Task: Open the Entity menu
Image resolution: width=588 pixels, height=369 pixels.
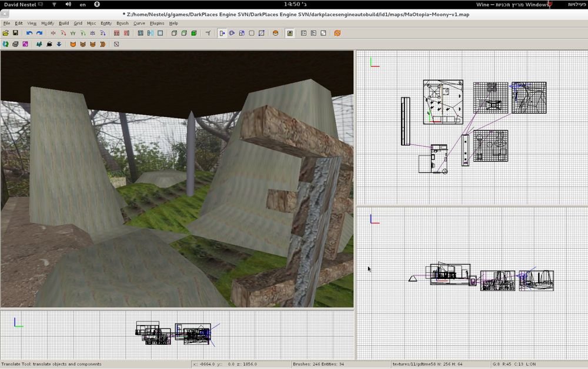Action: 106,23
